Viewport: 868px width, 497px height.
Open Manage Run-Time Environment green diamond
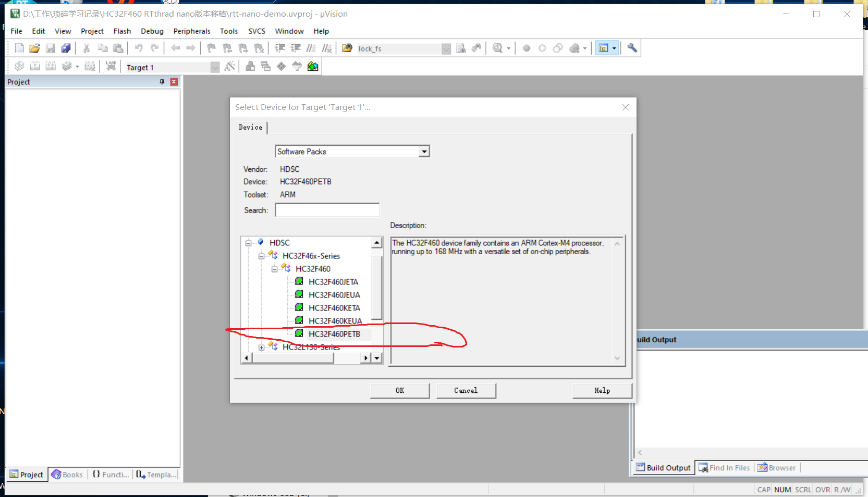(x=282, y=67)
